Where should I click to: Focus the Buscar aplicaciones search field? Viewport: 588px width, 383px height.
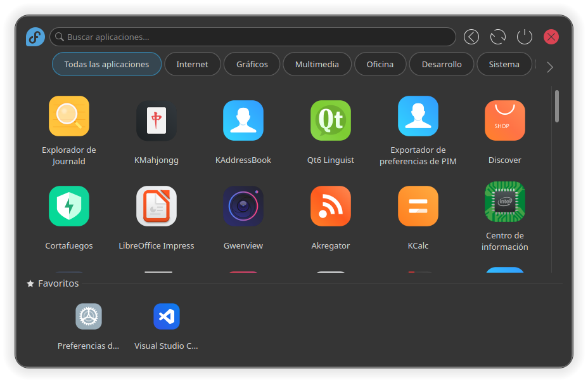[253, 37]
